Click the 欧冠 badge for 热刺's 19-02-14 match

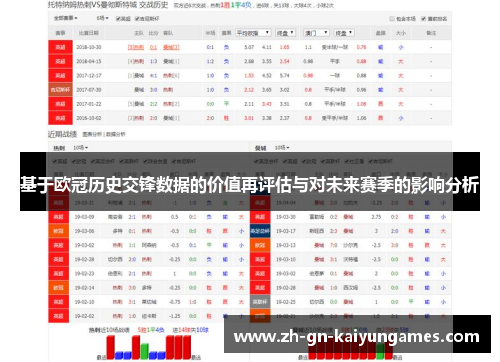(58, 288)
